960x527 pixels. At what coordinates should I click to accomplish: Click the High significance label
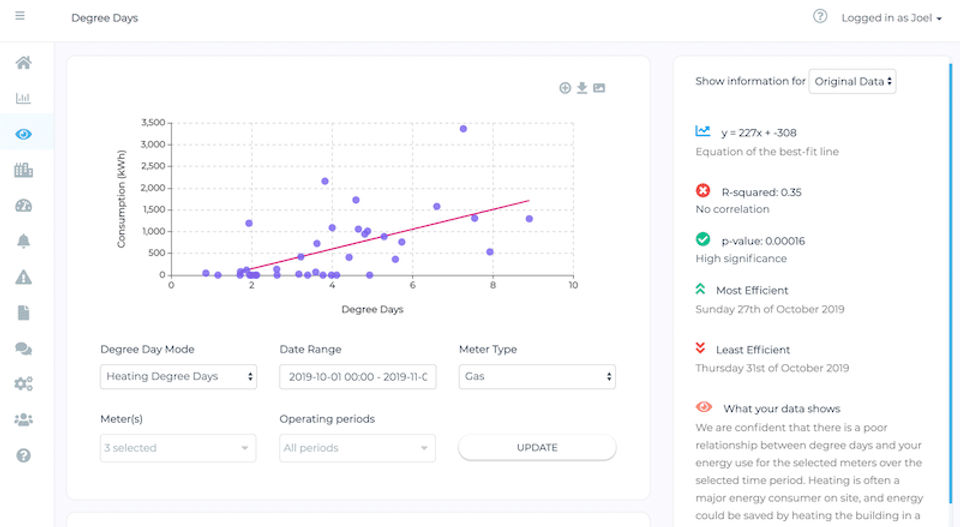741,258
